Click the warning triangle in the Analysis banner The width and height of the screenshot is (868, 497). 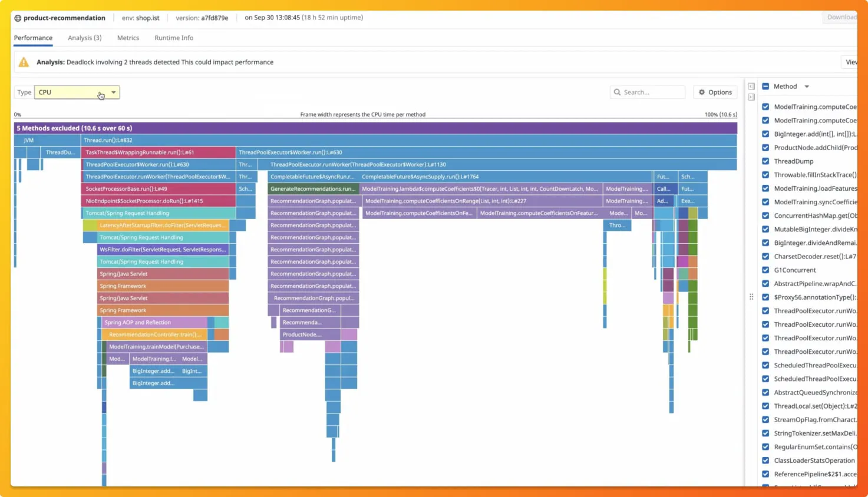pyautogui.click(x=24, y=62)
